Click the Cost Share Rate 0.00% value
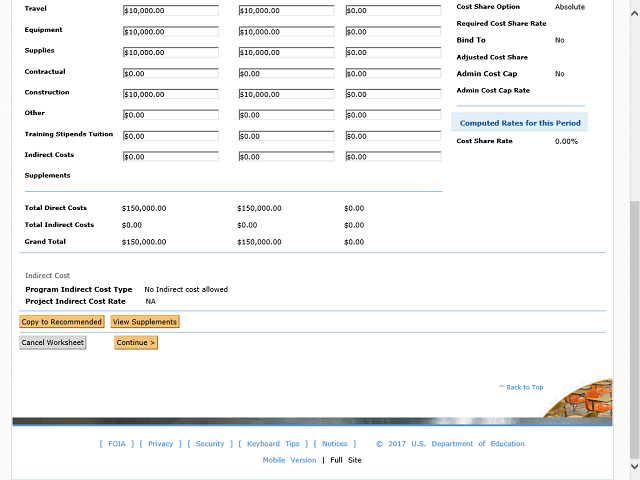Screen dimensions: 640x480 tap(566, 141)
